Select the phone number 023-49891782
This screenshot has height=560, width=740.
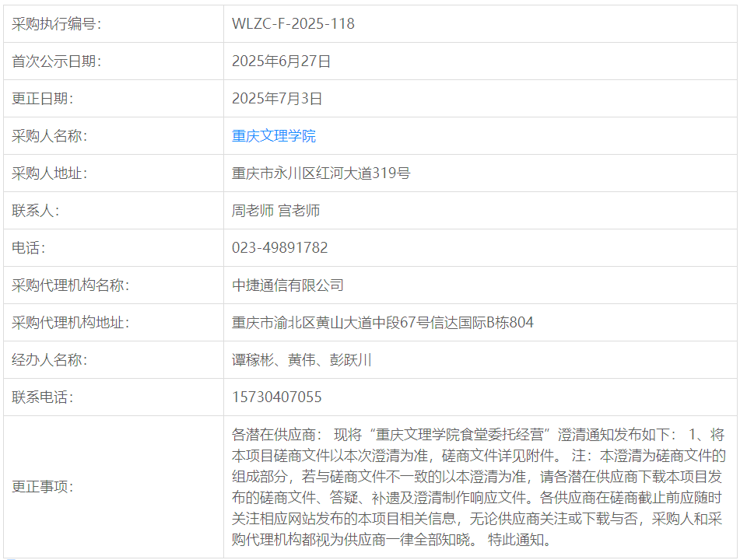(280, 248)
